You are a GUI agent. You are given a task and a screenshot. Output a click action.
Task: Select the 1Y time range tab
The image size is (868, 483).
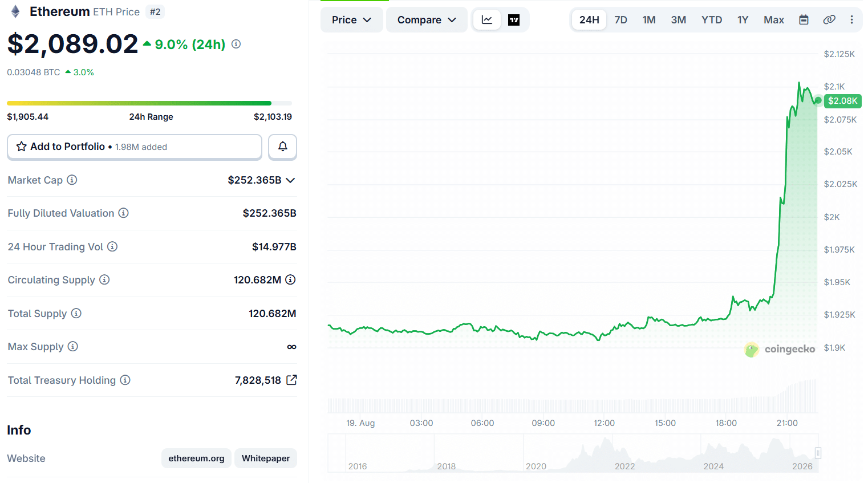click(743, 20)
